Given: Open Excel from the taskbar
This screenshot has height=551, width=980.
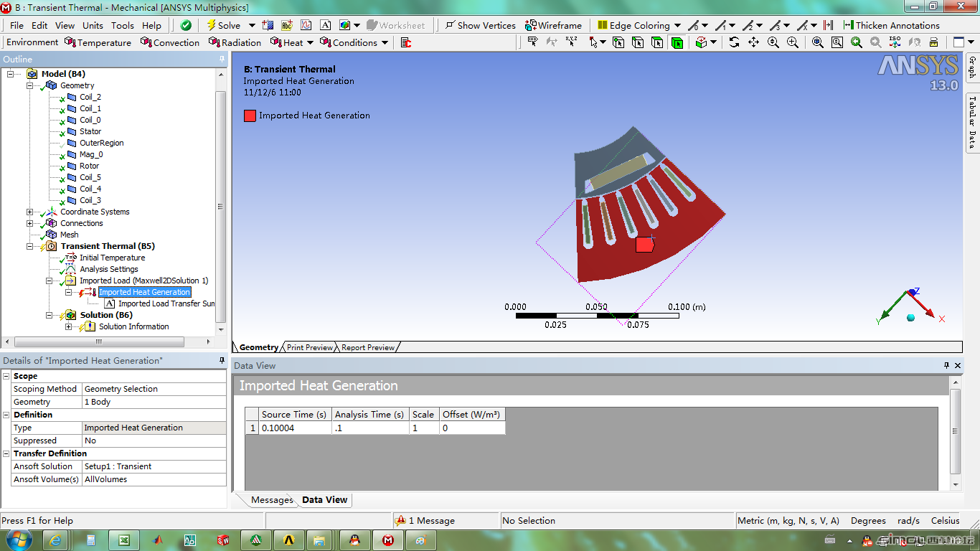Looking at the screenshot, I should pyautogui.click(x=123, y=540).
